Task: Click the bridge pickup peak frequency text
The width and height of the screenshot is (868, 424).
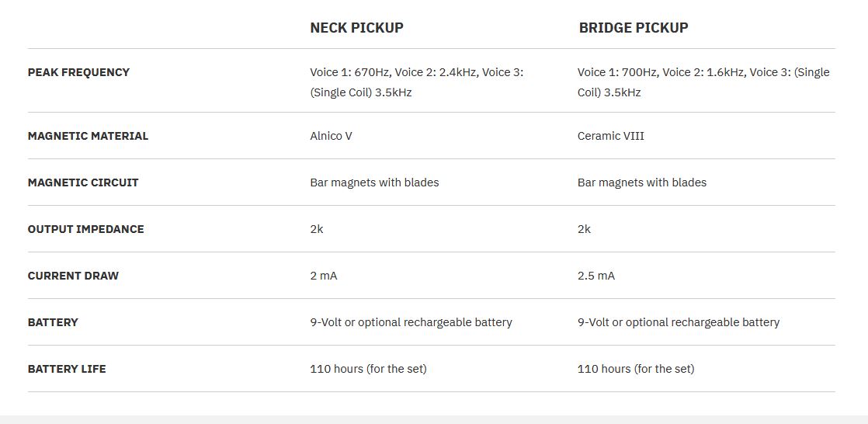Action: [703, 82]
